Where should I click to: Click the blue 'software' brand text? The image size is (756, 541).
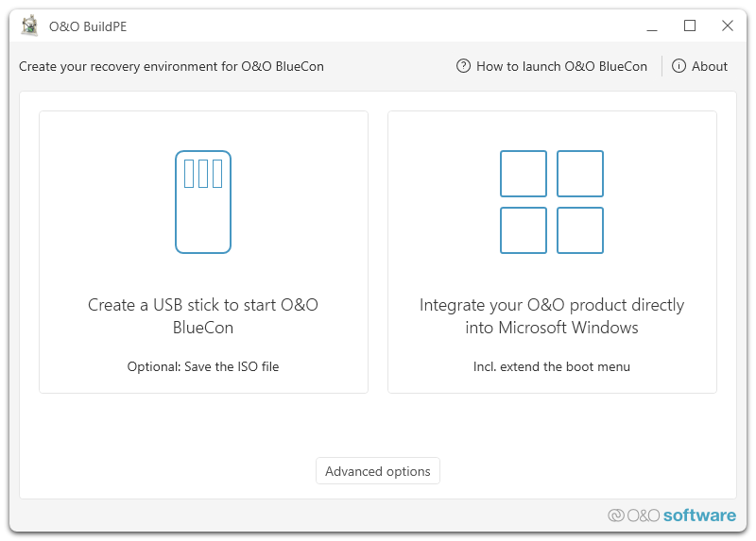(699, 516)
